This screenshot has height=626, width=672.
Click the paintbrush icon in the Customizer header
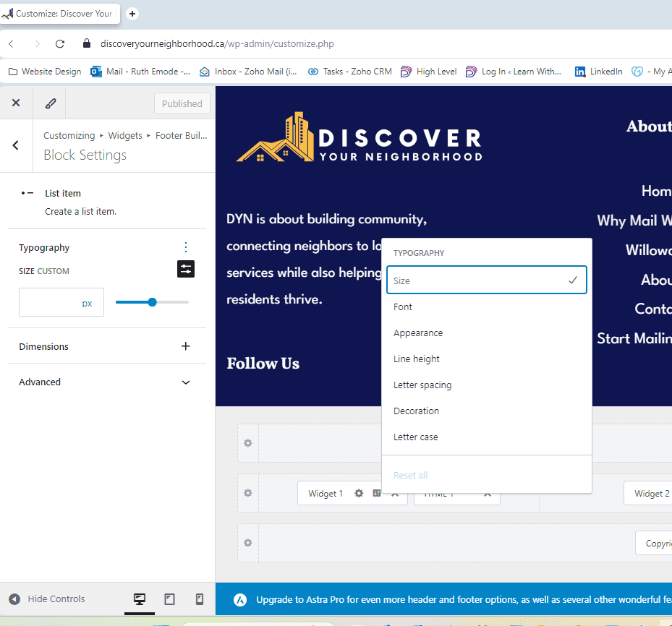point(51,103)
